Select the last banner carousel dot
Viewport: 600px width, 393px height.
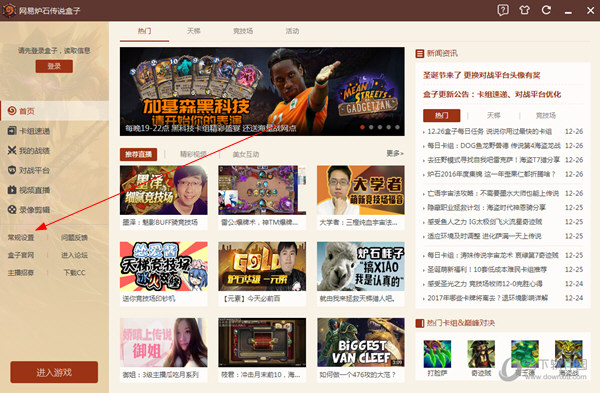397,127
